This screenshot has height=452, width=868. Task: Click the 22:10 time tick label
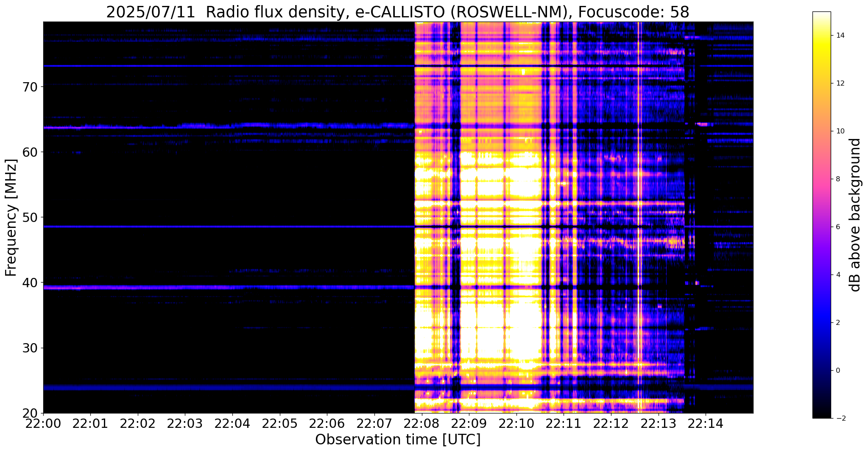point(516,423)
